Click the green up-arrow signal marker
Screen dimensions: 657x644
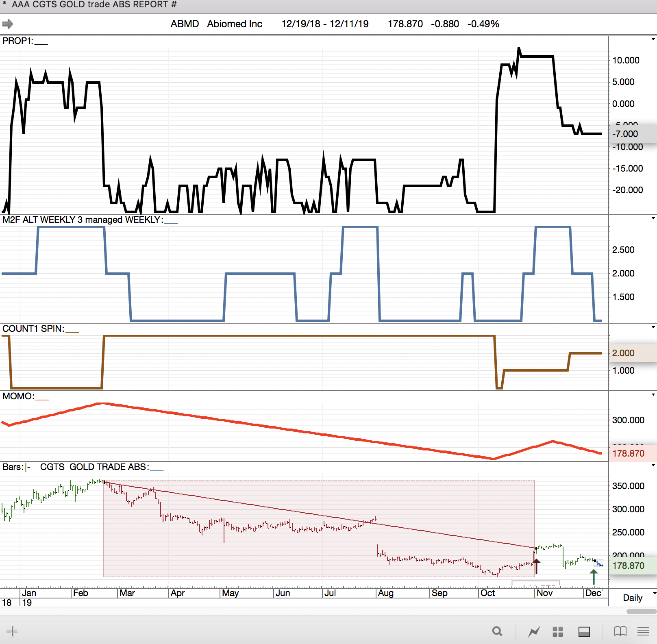point(594,577)
